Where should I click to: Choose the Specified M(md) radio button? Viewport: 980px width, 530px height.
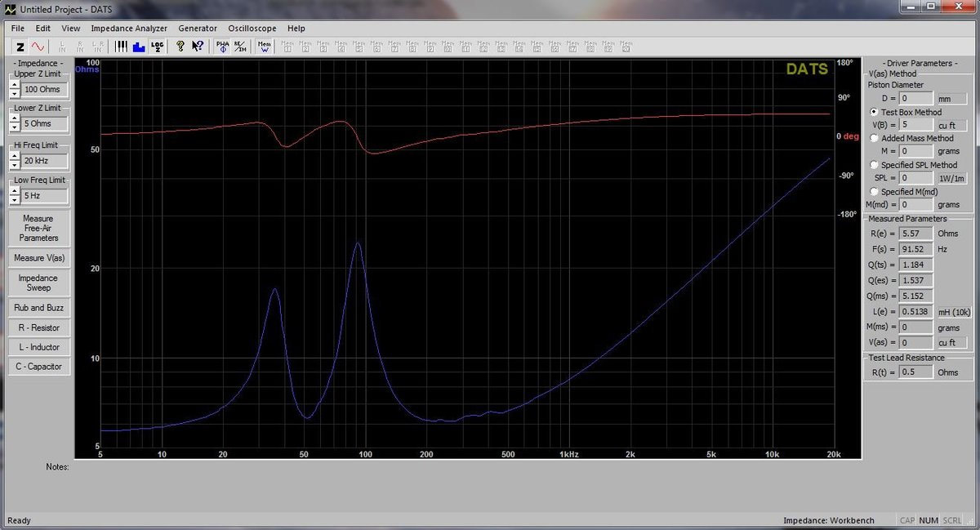pos(875,192)
